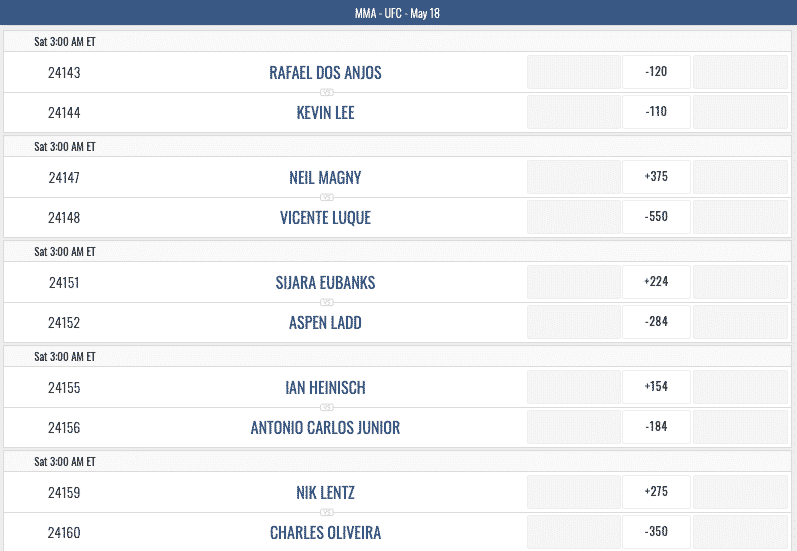This screenshot has height=551, width=797.
Task: Click Aspen Ladd -284 odds box
Action: point(656,322)
